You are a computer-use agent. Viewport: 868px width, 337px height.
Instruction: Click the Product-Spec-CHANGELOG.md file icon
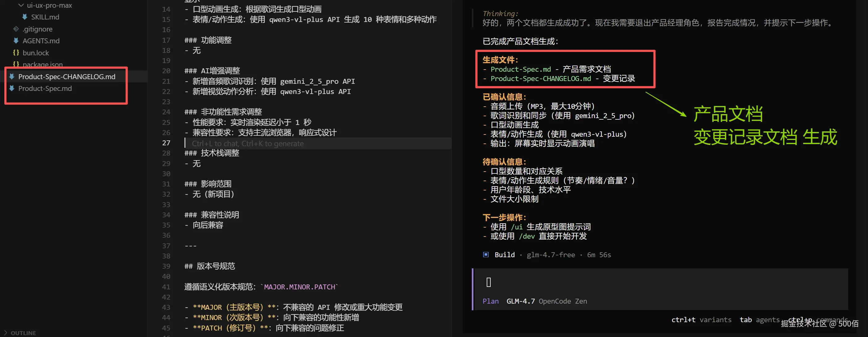point(12,76)
